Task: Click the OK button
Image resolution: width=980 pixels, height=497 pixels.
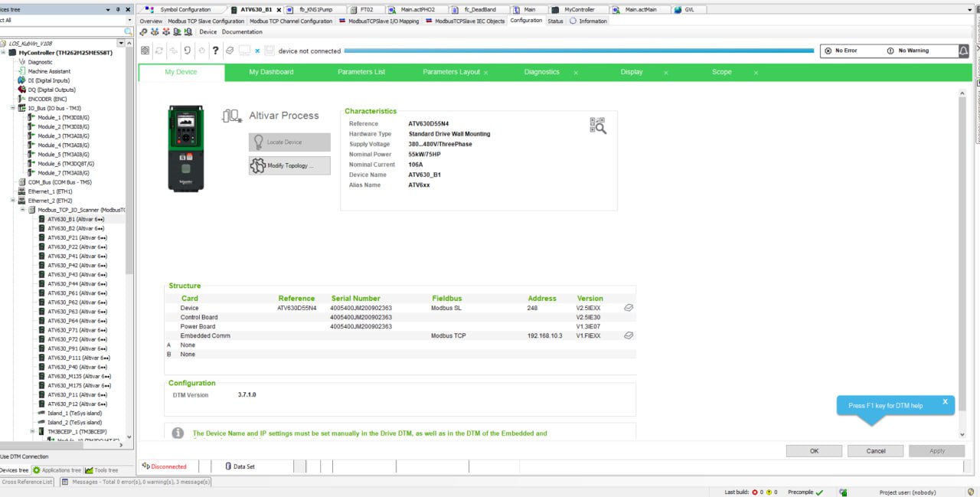Action: tap(815, 451)
